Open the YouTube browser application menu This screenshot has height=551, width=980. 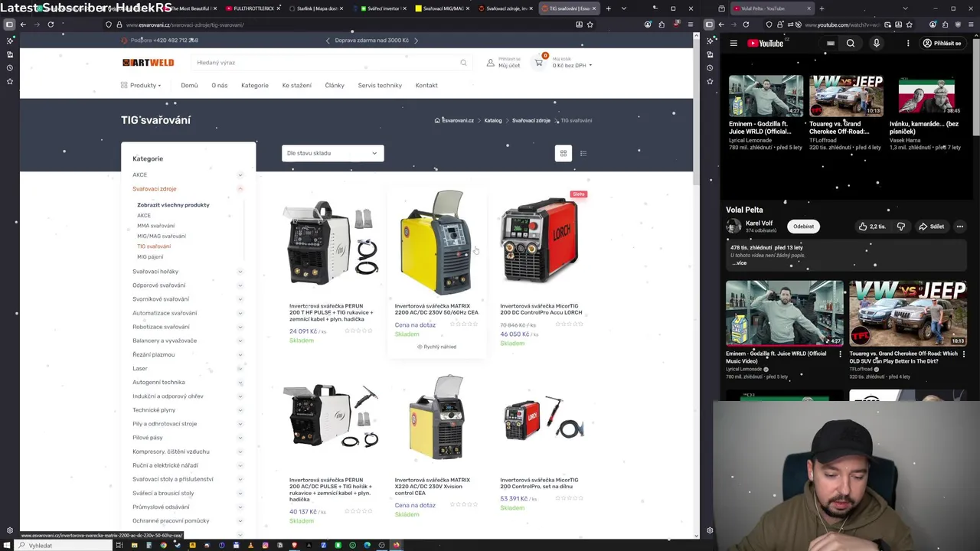(970, 24)
